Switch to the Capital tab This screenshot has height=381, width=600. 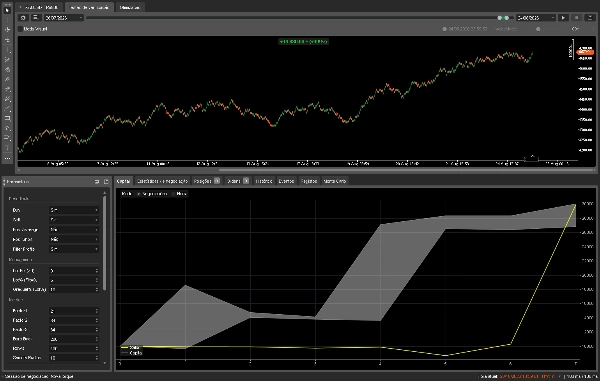124,181
